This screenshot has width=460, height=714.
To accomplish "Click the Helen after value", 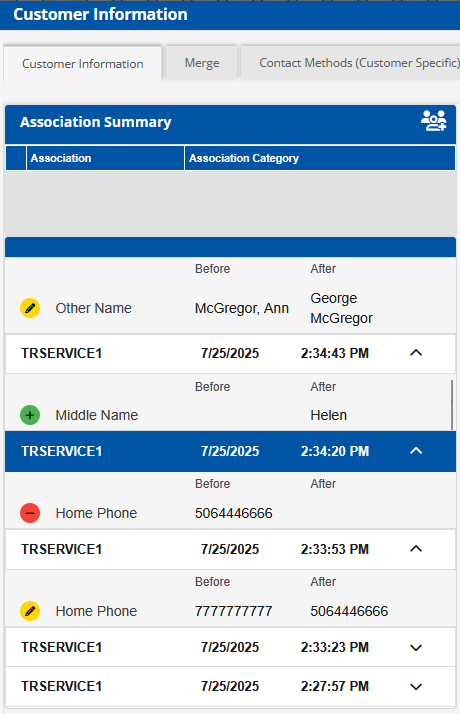I will [328, 415].
